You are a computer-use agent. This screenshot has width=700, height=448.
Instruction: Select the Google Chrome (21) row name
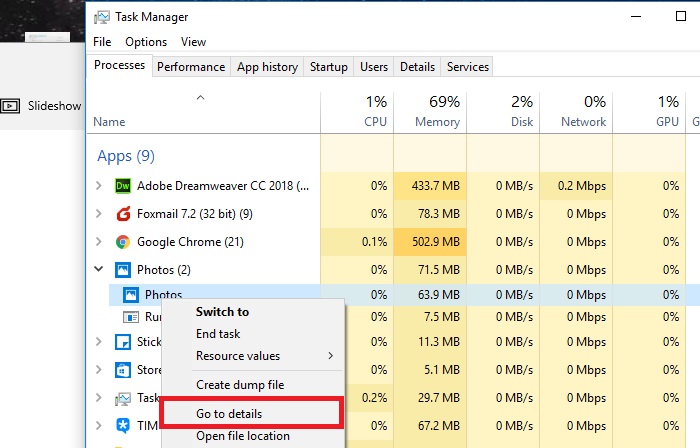(190, 242)
